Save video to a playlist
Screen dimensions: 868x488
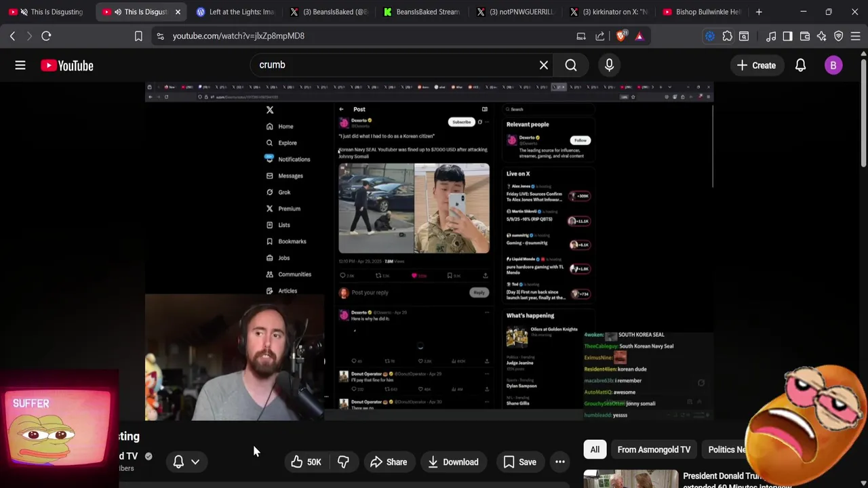pos(519,462)
